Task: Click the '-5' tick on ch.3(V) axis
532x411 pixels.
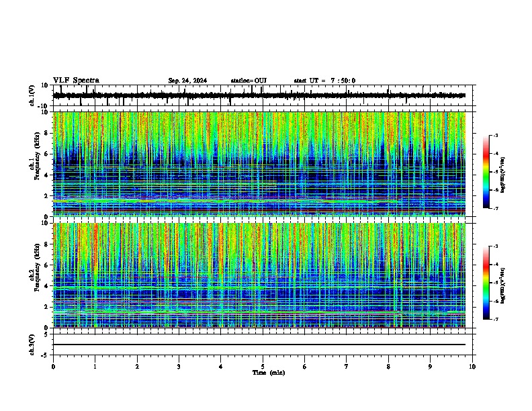Action: (x=45, y=355)
